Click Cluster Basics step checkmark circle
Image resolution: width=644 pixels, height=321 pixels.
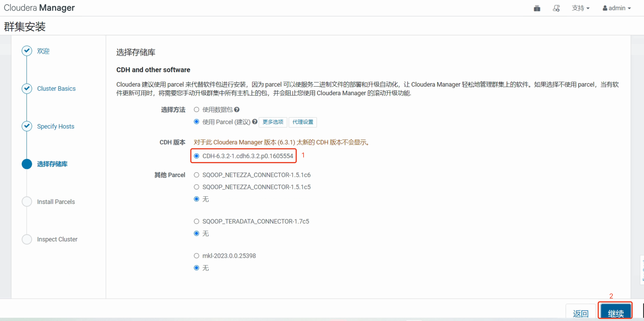(x=27, y=89)
